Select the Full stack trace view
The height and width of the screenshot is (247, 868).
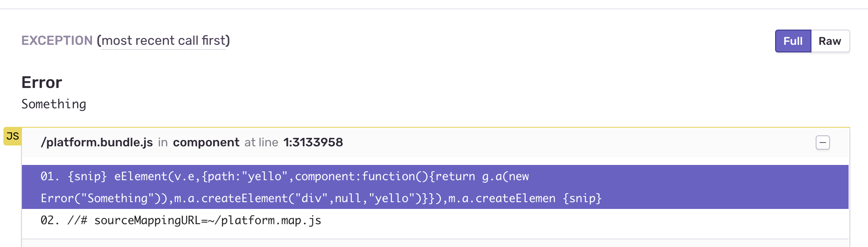click(x=793, y=41)
